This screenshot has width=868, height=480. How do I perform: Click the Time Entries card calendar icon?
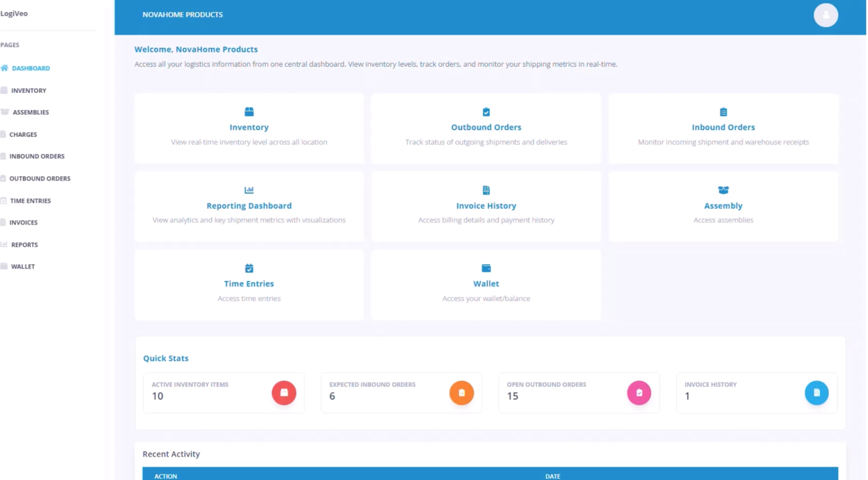click(249, 268)
